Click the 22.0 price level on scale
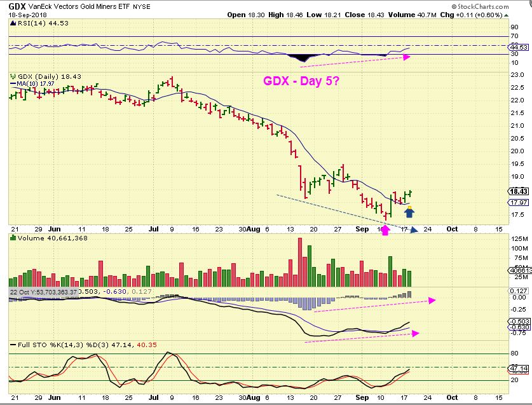 point(517,100)
